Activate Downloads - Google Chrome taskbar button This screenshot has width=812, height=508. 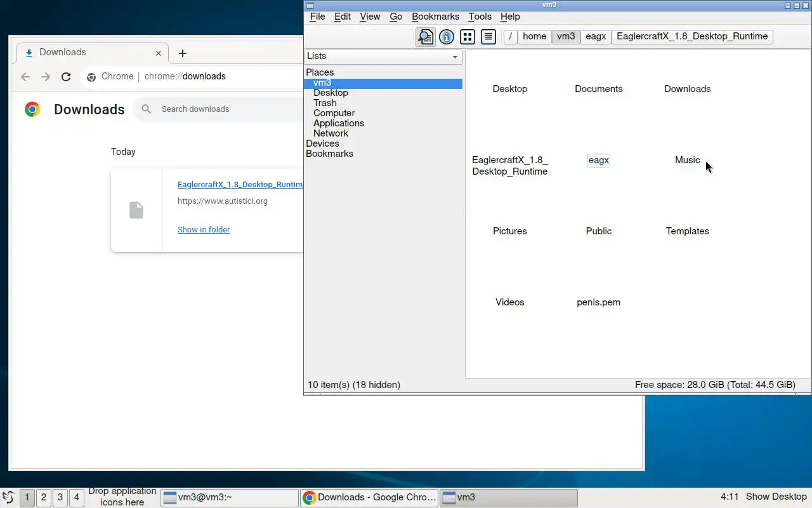(369, 497)
